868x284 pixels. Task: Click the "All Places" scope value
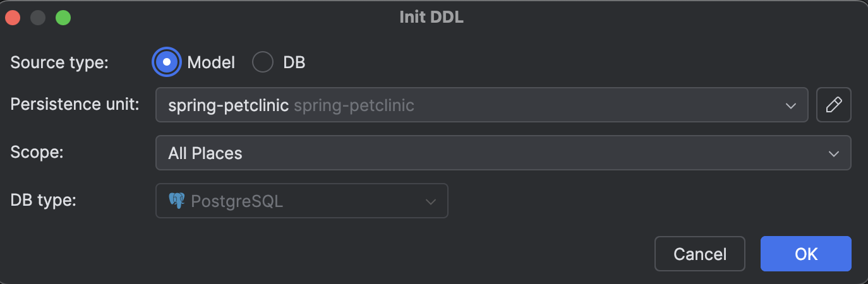click(205, 153)
